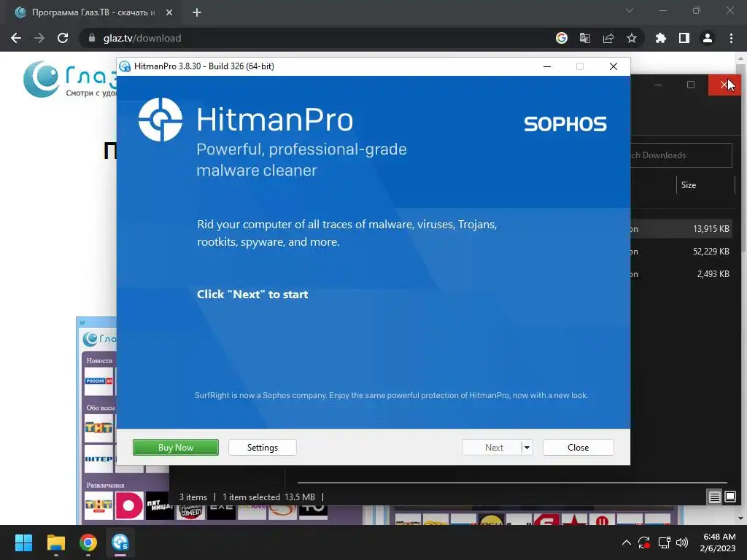
Task: Close the File Explorer window
Action: pyautogui.click(x=724, y=85)
